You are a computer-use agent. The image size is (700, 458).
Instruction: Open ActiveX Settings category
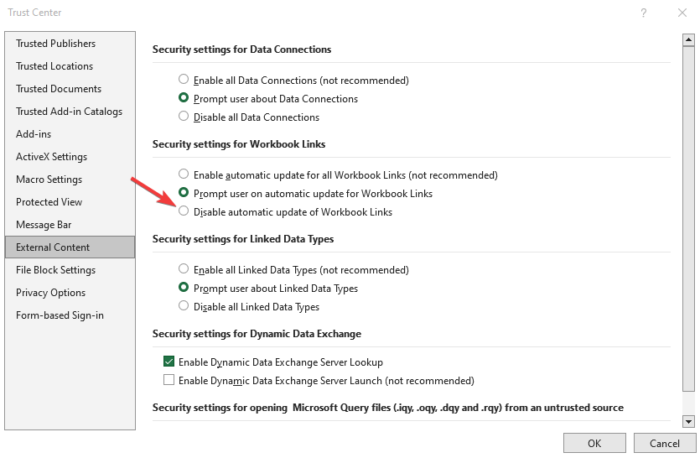(x=51, y=157)
